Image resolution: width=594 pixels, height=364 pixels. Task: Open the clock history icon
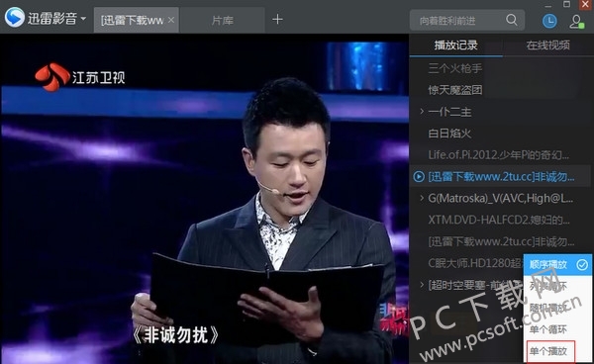pos(549,21)
